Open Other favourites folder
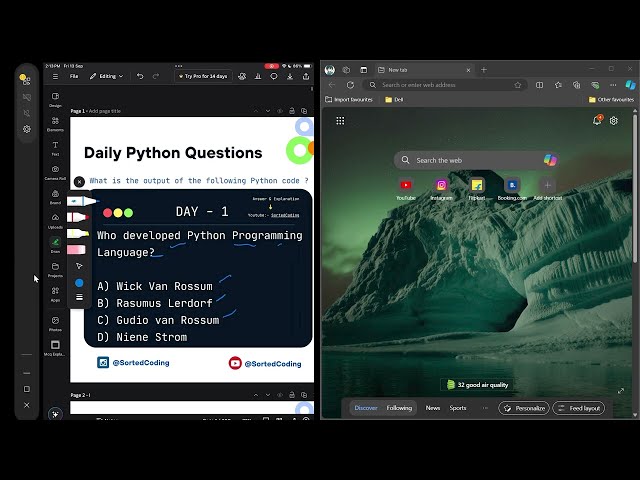The image size is (640, 480). (x=611, y=100)
